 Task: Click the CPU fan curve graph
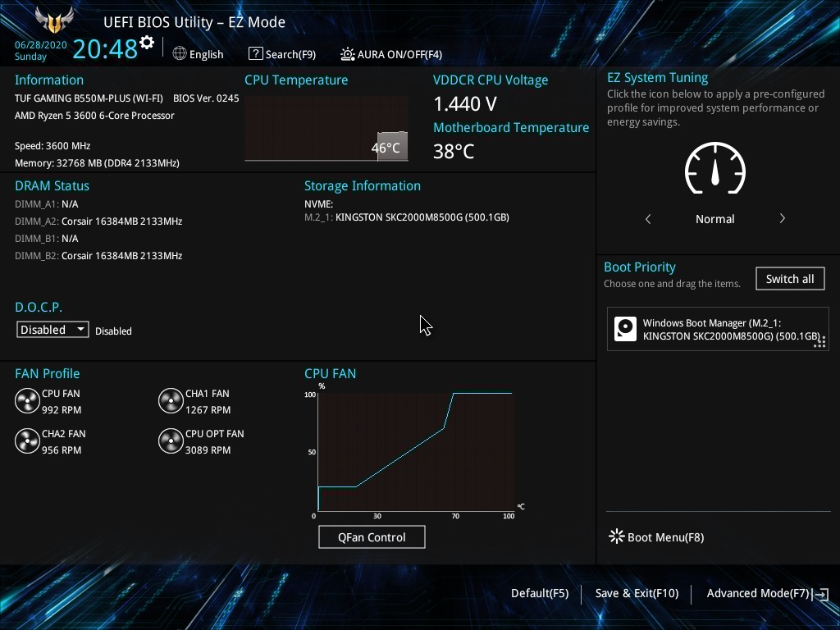click(x=415, y=451)
